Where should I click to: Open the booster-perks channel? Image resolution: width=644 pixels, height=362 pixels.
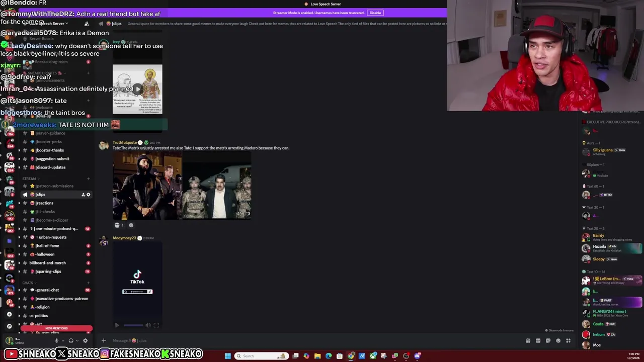(55, 142)
